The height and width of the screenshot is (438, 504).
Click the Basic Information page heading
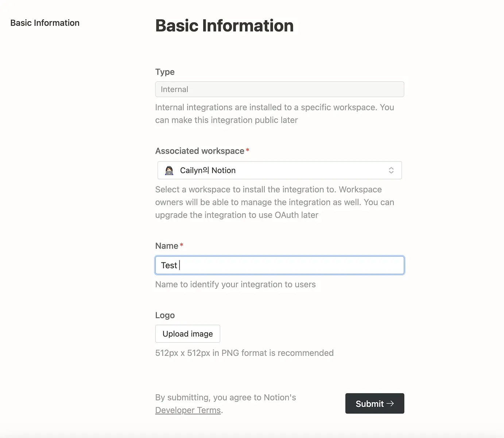pos(224,26)
